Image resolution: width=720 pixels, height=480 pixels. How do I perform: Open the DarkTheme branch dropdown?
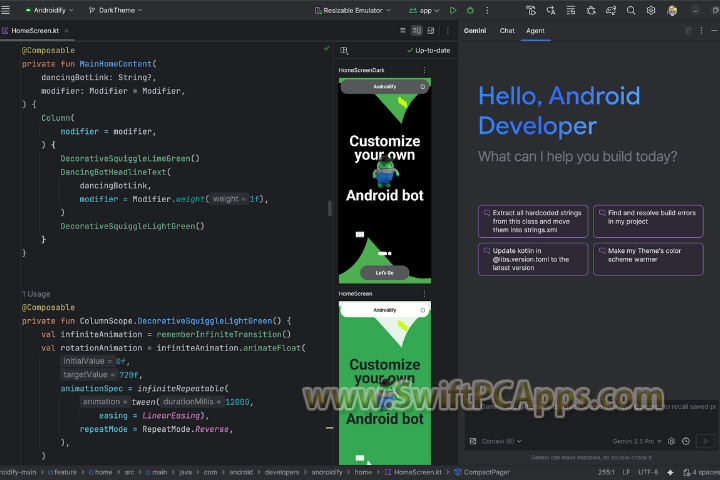[115, 10]
